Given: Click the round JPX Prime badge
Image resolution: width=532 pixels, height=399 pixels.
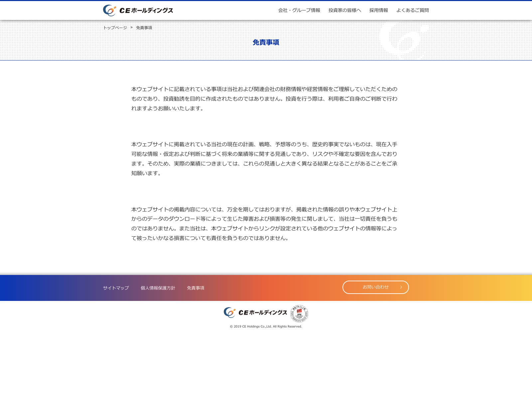Looking at the screenshot, I should [x=299, y=313].
